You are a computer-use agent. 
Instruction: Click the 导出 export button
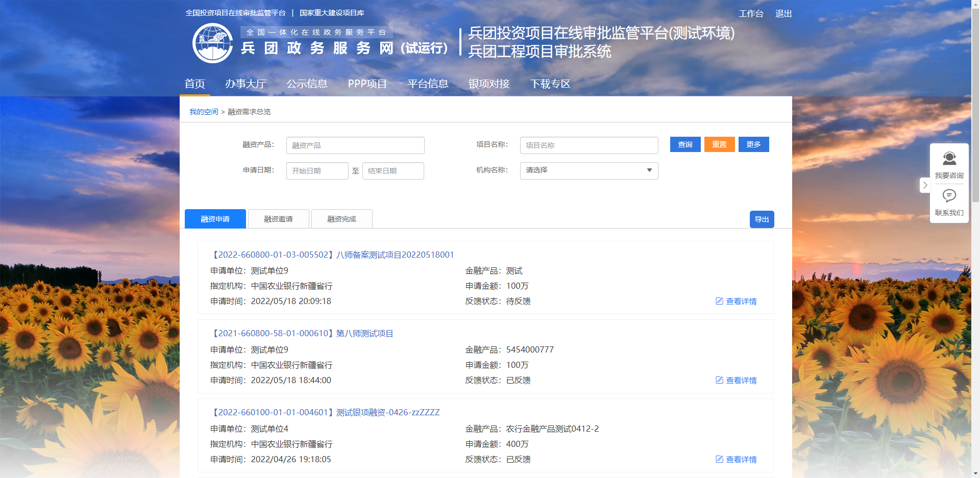762,219
